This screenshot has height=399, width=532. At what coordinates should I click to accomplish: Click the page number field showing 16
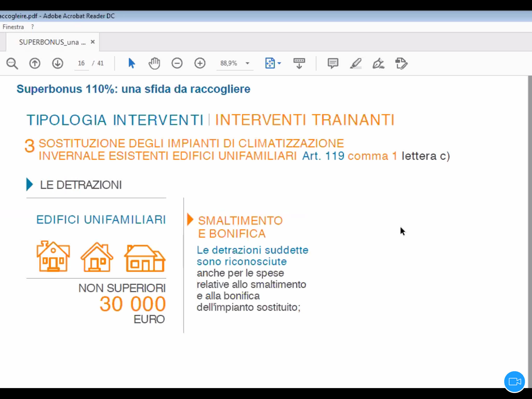(x=81, y=63)
